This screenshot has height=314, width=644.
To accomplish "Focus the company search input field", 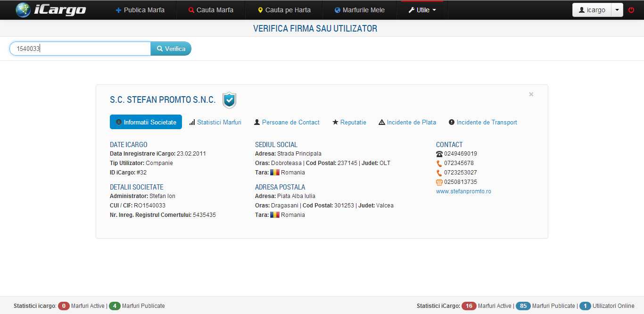I will coord(80,49).
